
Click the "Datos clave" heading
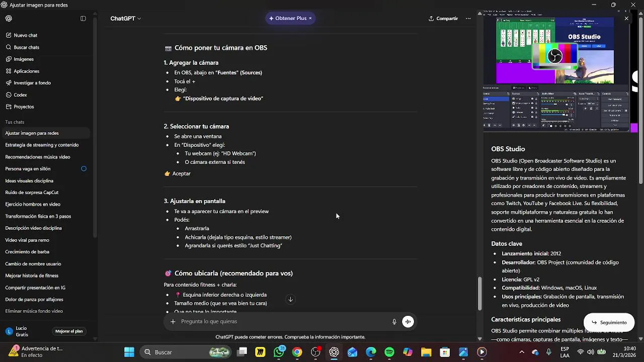coord(507,244)
